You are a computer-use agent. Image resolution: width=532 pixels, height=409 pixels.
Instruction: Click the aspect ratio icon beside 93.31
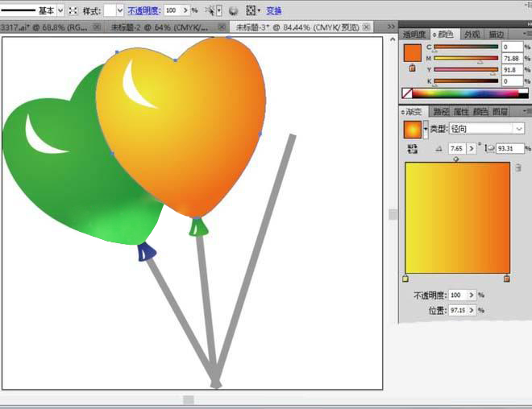490,149
